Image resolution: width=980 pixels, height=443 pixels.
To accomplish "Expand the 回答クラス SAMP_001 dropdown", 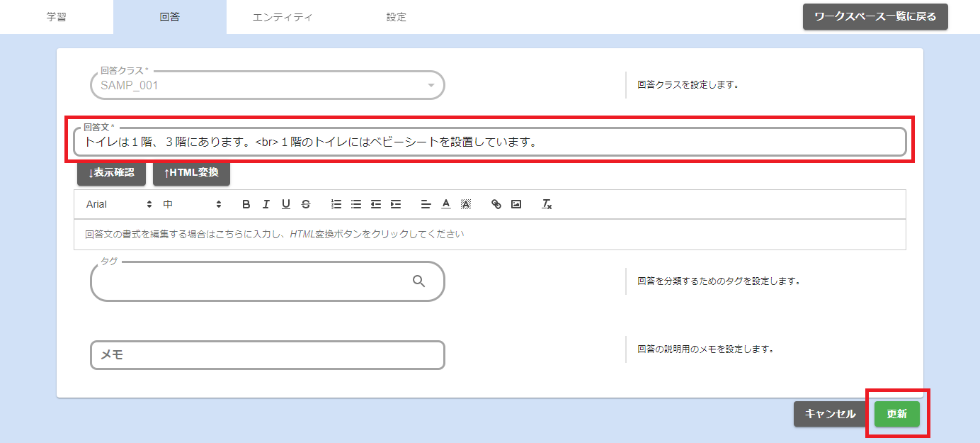I will click(x=431, y=86).
